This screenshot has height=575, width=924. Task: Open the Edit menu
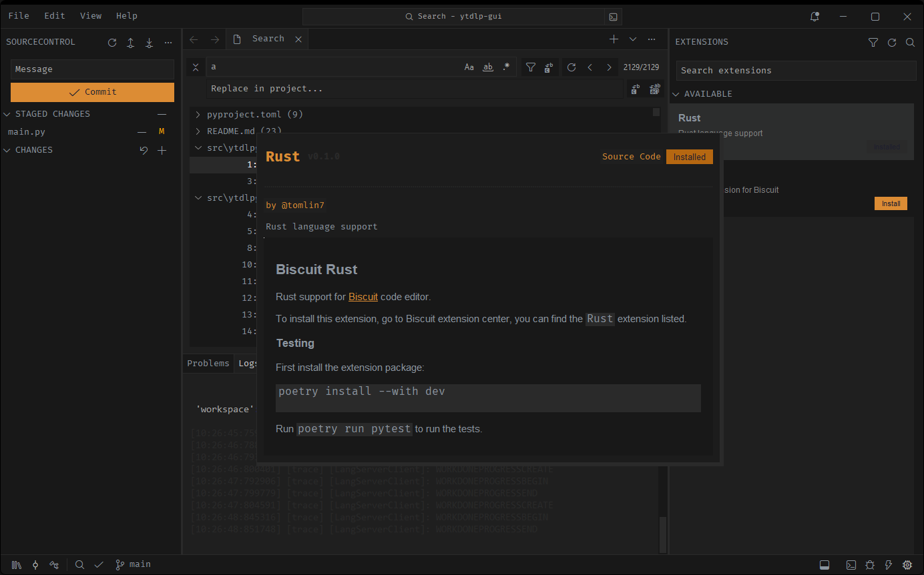pyautogui.click(x=55, y=16)
